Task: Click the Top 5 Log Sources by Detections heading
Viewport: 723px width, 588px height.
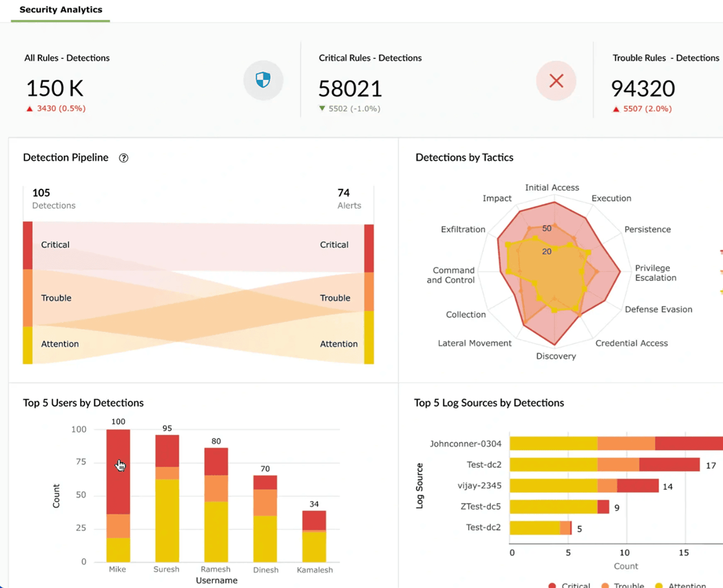Action: pos(489,403)
